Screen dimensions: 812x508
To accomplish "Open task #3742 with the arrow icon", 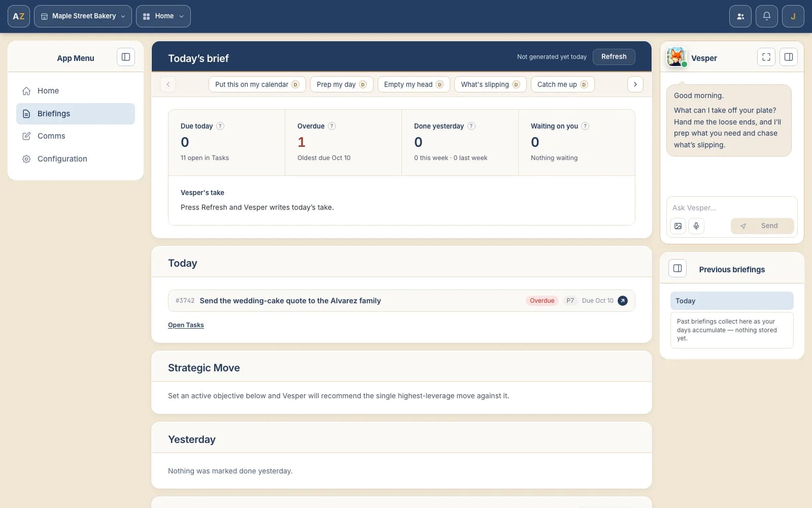I will [x=623, y=301].
